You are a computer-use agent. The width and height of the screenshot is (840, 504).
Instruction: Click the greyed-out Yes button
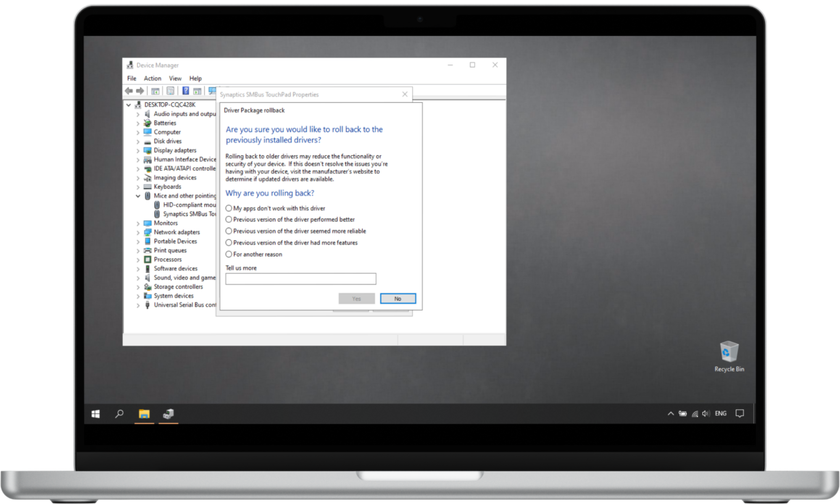tap(357, 299)
